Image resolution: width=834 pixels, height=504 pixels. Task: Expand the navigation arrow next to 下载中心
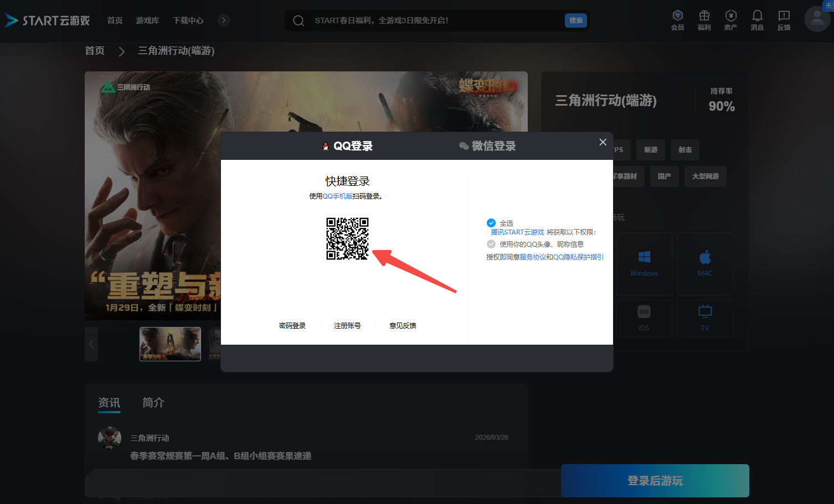[223, 20]
